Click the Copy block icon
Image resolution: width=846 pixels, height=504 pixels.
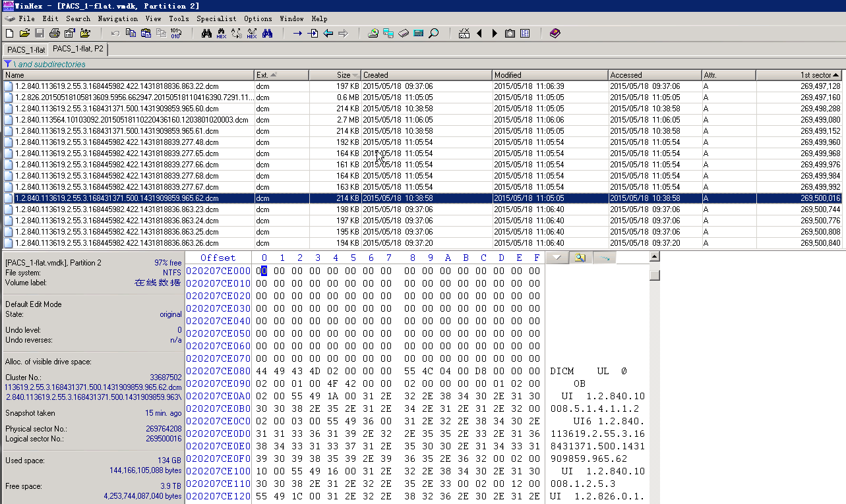click(130, 33)
